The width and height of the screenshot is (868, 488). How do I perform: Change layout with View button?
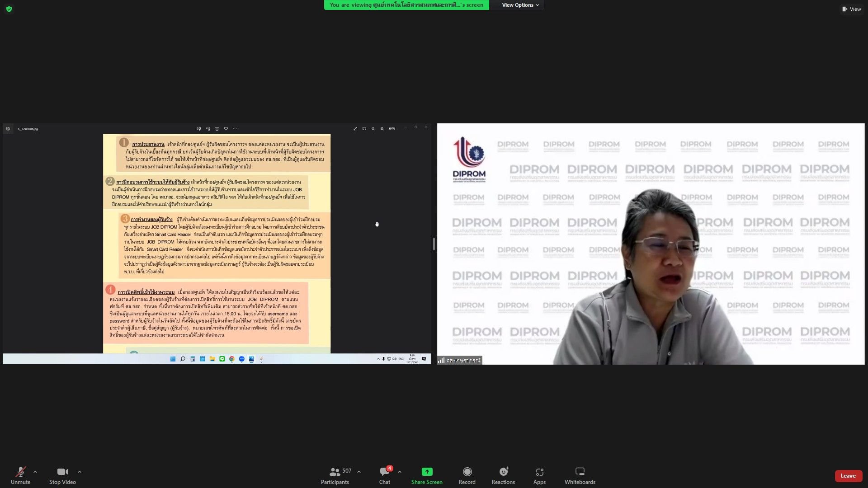(851, 9)
